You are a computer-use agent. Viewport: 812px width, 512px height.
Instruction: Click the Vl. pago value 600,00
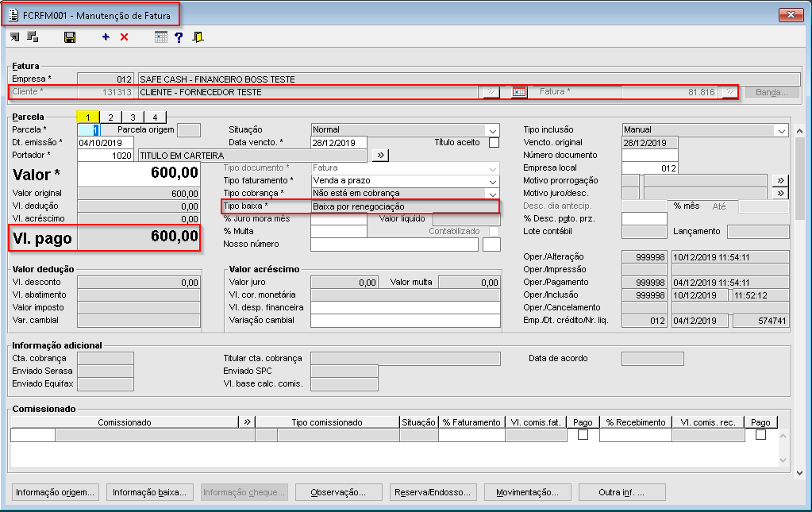139,237
